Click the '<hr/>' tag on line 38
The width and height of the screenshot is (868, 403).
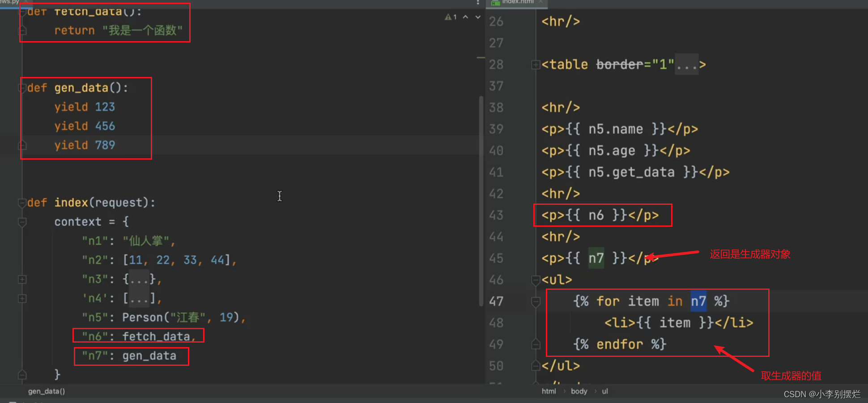click(x=561, y=108)
